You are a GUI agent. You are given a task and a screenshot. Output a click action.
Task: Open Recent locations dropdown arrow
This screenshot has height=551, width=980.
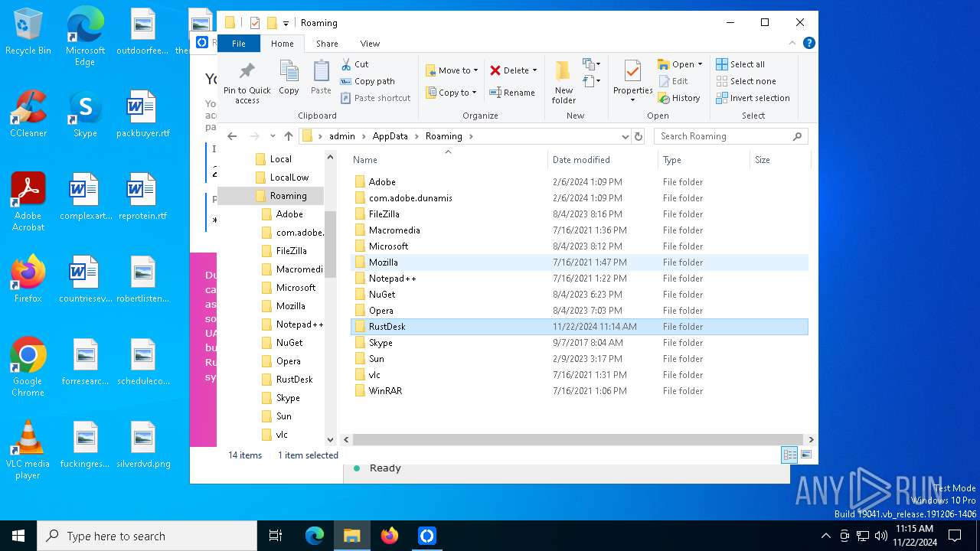[x=273, y=136]
